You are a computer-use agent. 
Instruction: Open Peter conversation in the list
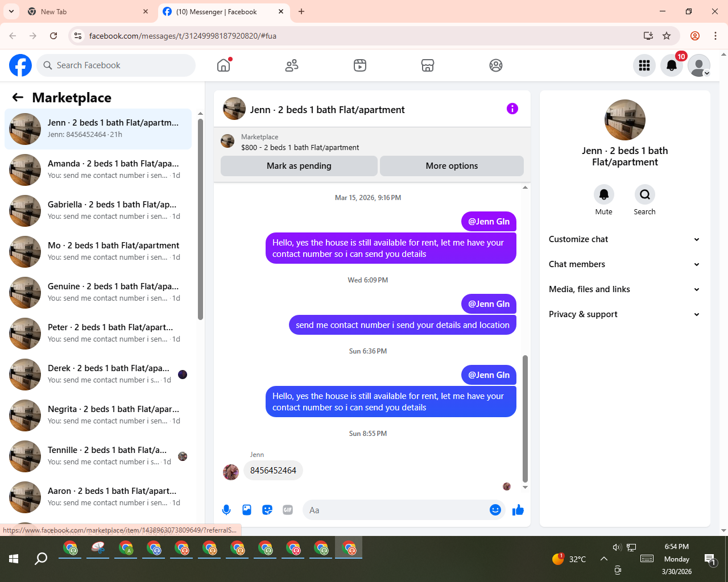pyautogui.click(x=98, y=334)
